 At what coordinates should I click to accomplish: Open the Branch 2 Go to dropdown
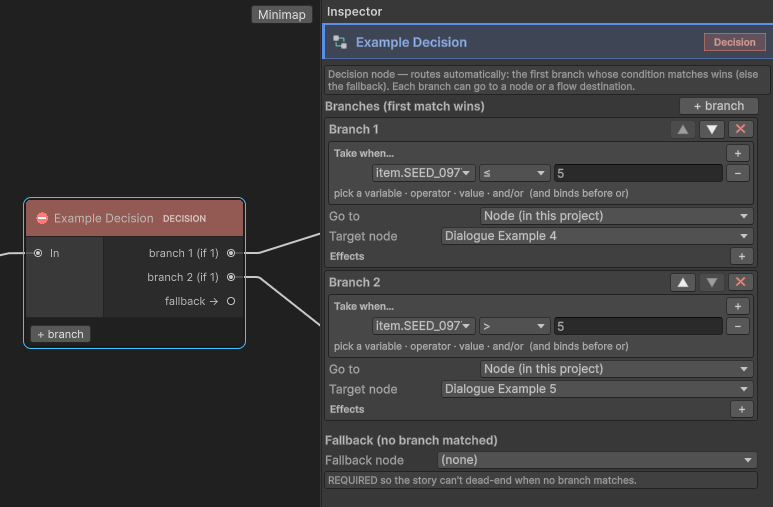coord(616,369)
